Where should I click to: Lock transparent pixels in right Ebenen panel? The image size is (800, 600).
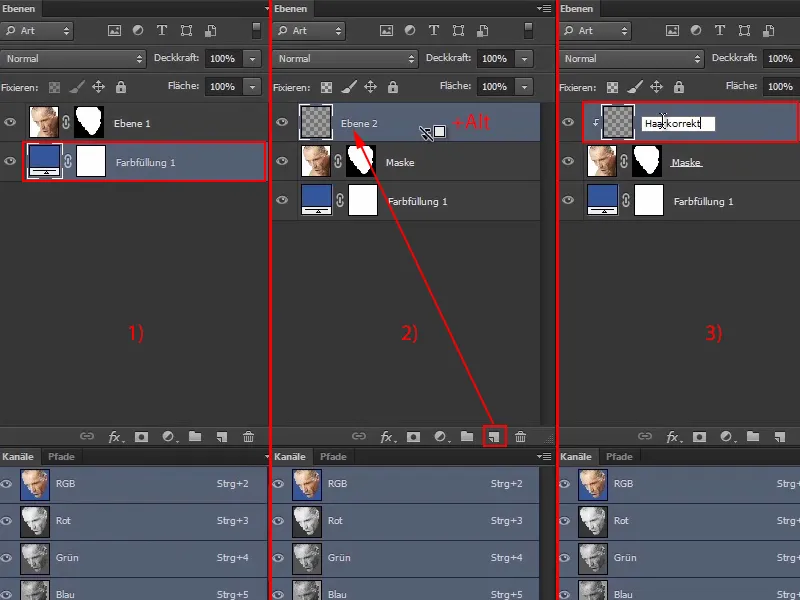(x=612, y=87)
